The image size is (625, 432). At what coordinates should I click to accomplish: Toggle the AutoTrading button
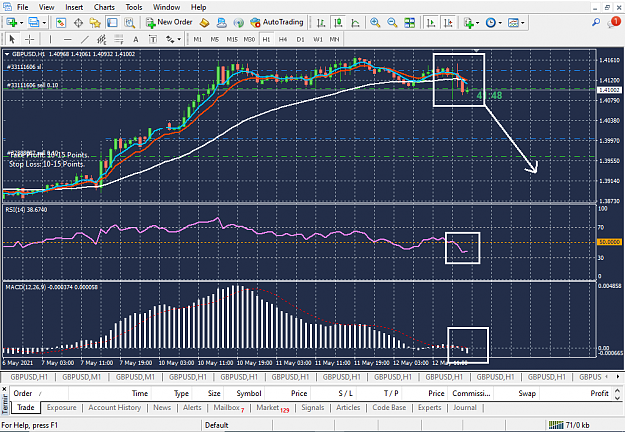click(x=277, y=22)
